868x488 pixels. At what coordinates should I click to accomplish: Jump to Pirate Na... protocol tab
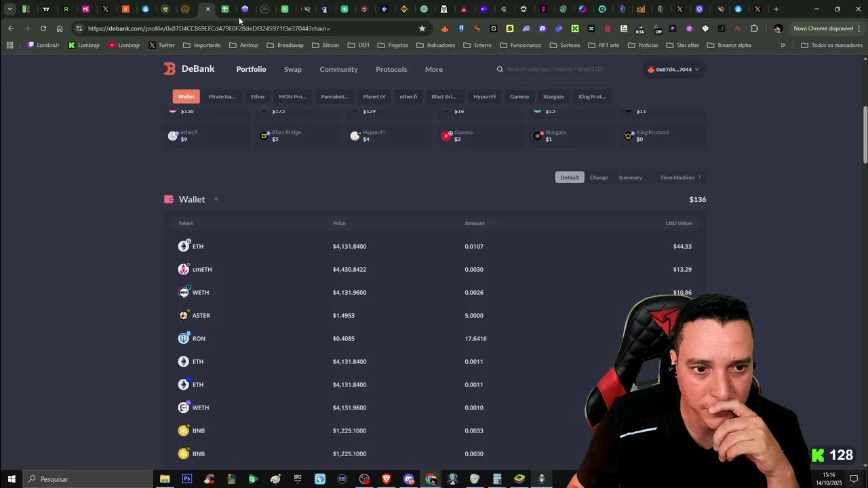[222, 96]
